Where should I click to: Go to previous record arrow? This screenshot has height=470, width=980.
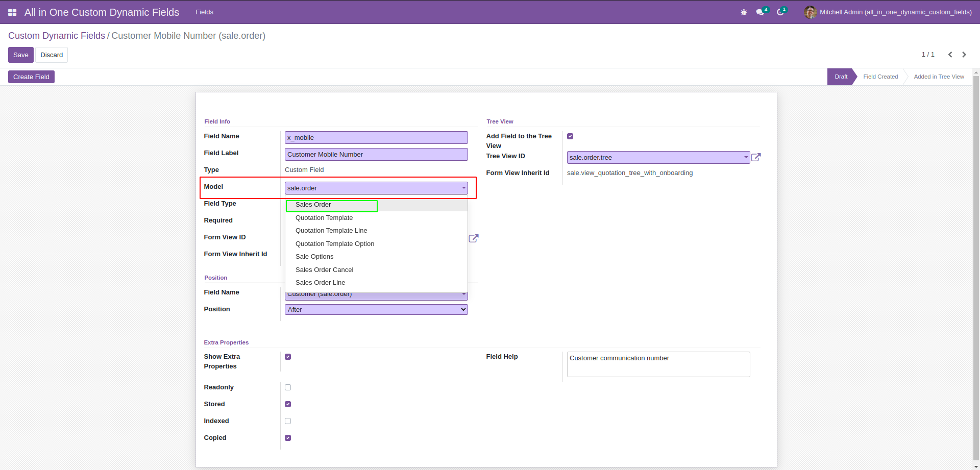point(950,55)
